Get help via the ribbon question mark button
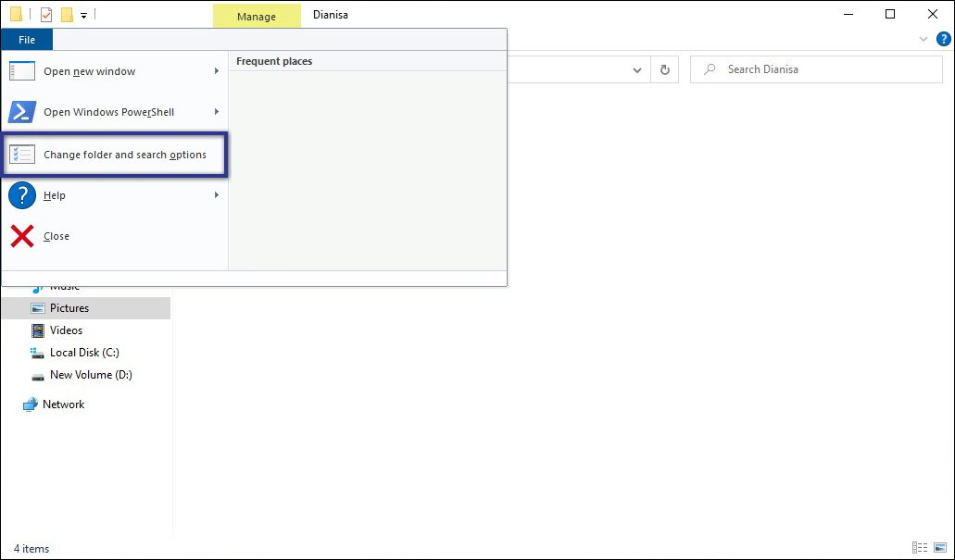 click(x=943, y=39)
